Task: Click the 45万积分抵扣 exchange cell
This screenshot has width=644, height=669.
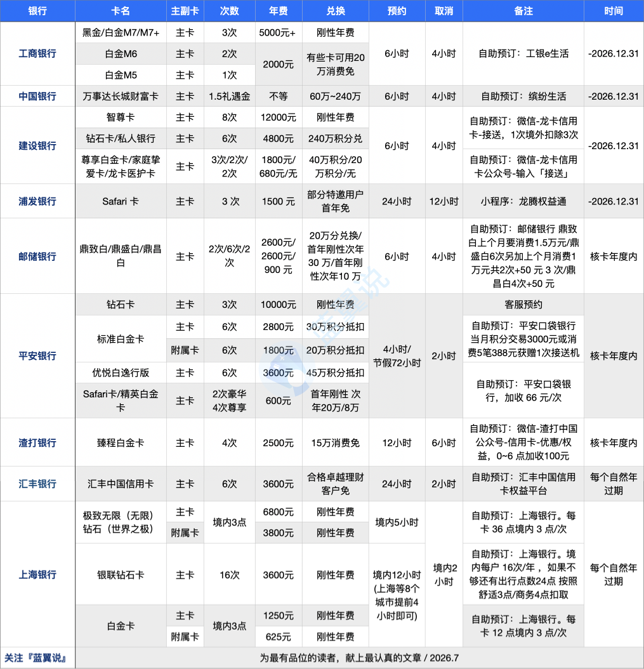Action: tap(336, 373)
